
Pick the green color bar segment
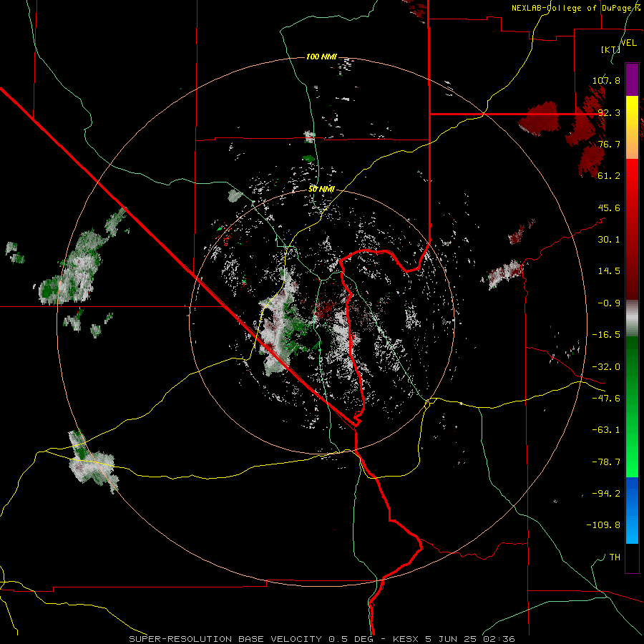(x=632, y=406)
